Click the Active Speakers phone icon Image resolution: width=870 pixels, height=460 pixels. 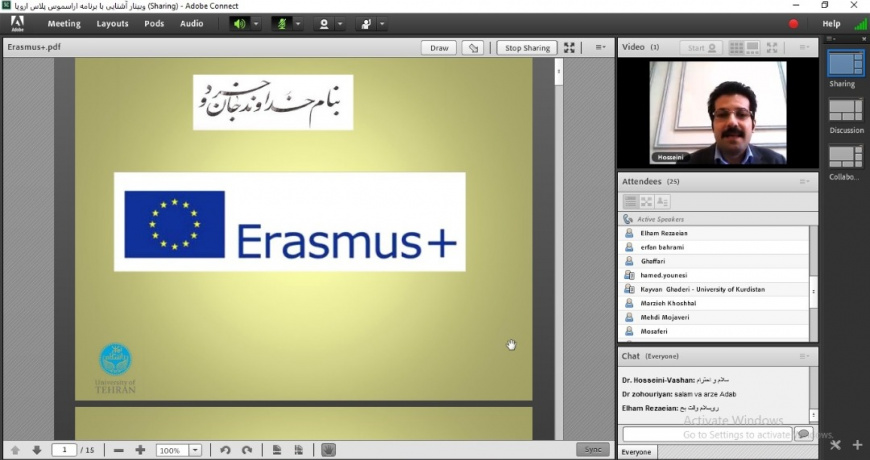[x=628, y=219]
